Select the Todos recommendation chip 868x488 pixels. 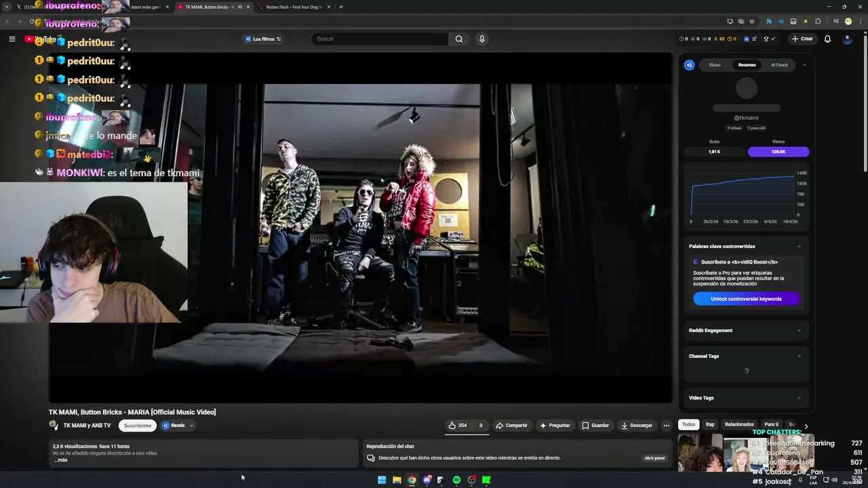(x=688, y=425)
